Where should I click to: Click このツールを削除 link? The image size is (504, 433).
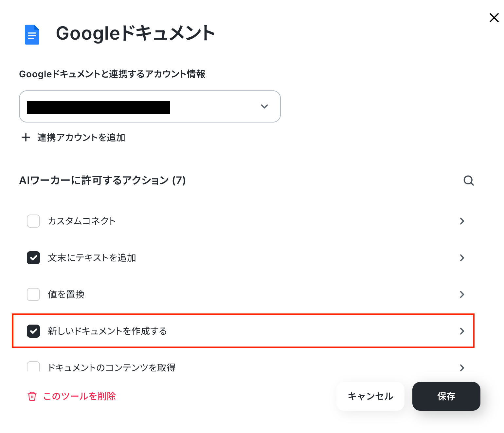[80, 396]
